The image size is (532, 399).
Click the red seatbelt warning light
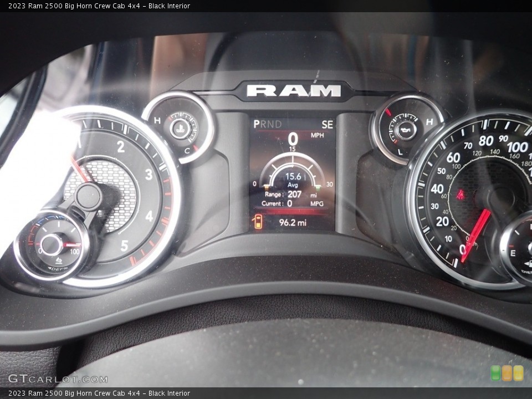[x=461, y=195]
